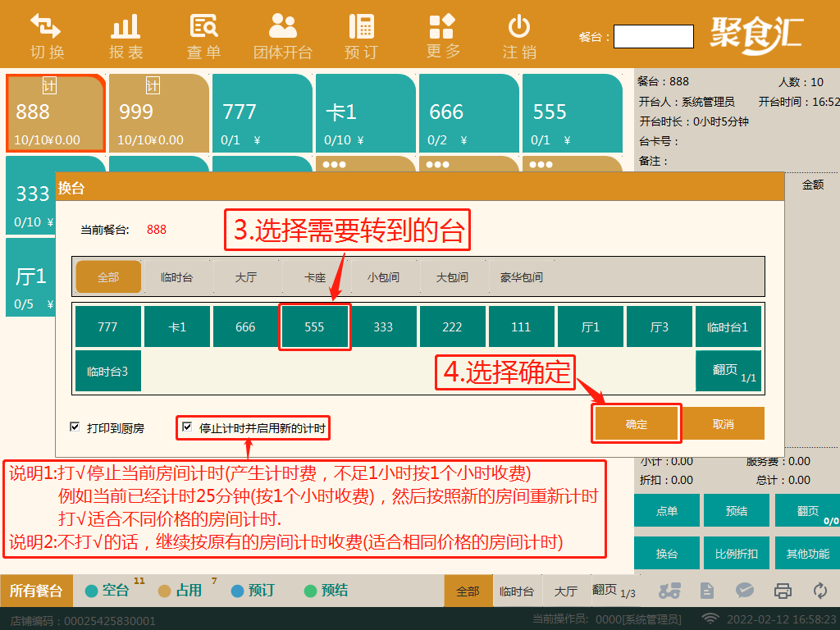Toggle the 打印到厨房 checkbox

click(x=75, y=427)
